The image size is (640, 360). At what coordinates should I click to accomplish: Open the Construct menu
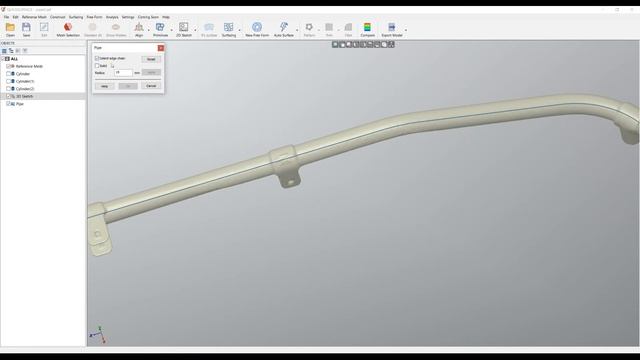coord(58,17)
